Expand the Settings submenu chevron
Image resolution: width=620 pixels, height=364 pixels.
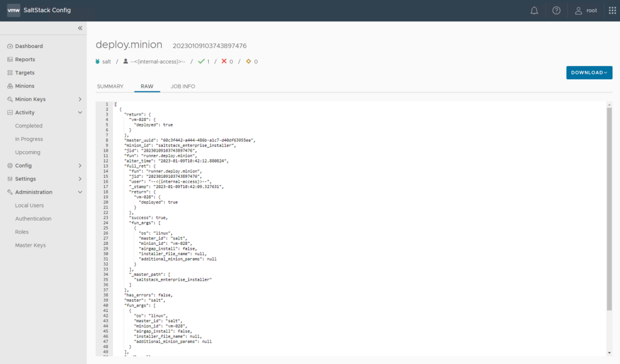coord(80,179)
